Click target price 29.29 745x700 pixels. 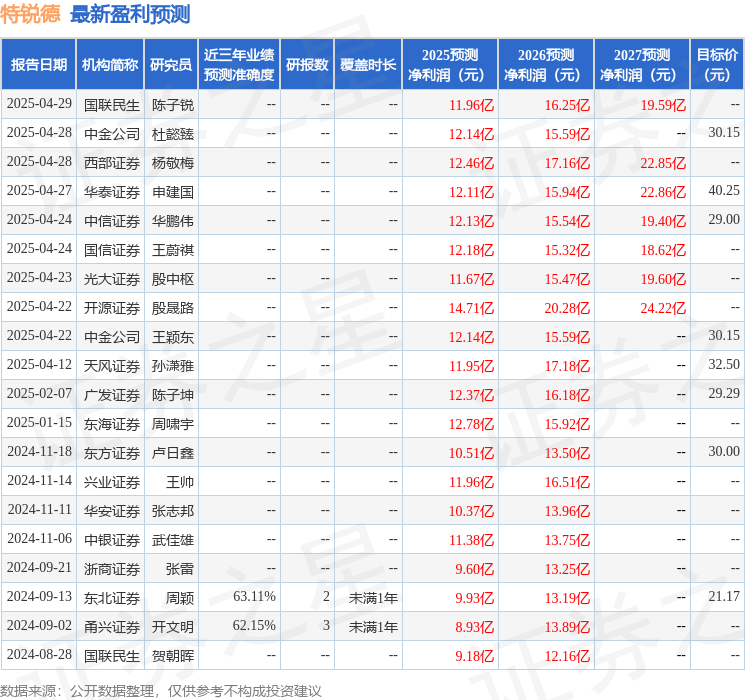(724, 393)
